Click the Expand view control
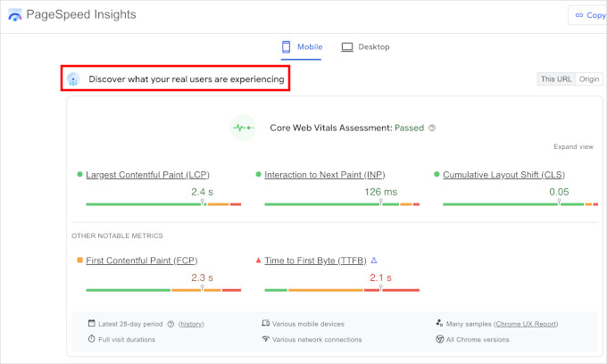The image size is (607, 364). tap(573, 146)
